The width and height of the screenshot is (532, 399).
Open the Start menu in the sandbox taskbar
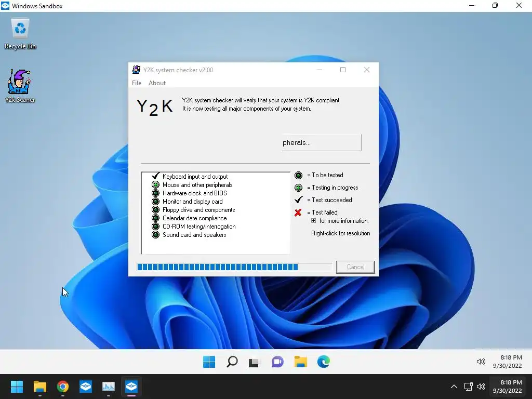pyautogui.click(x=209, y=362)
